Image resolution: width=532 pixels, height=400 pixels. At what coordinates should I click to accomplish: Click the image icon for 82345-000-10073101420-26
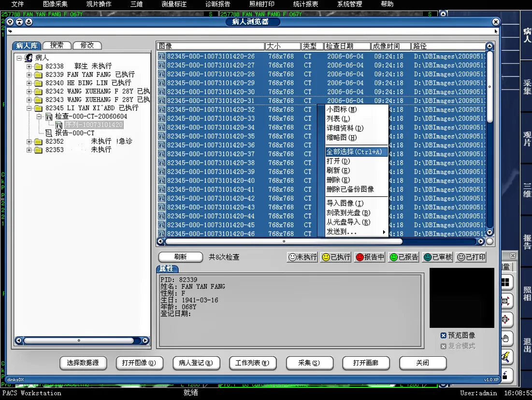(x=162, y=57)
